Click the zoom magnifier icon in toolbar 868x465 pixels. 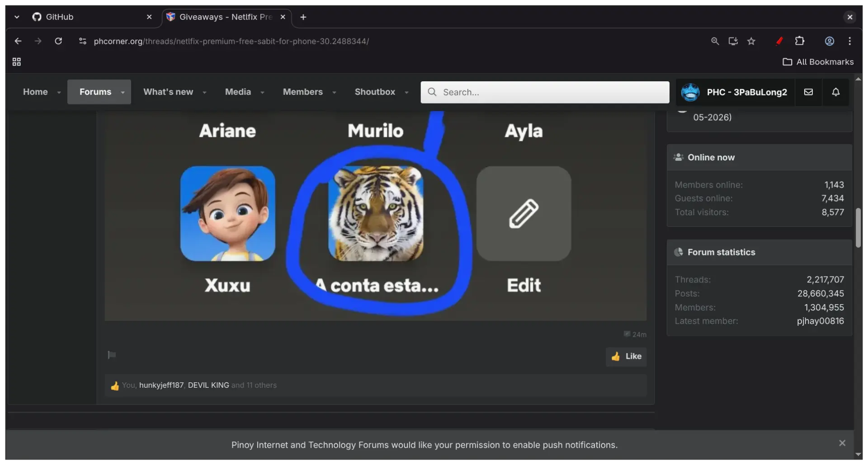(715, 41)
